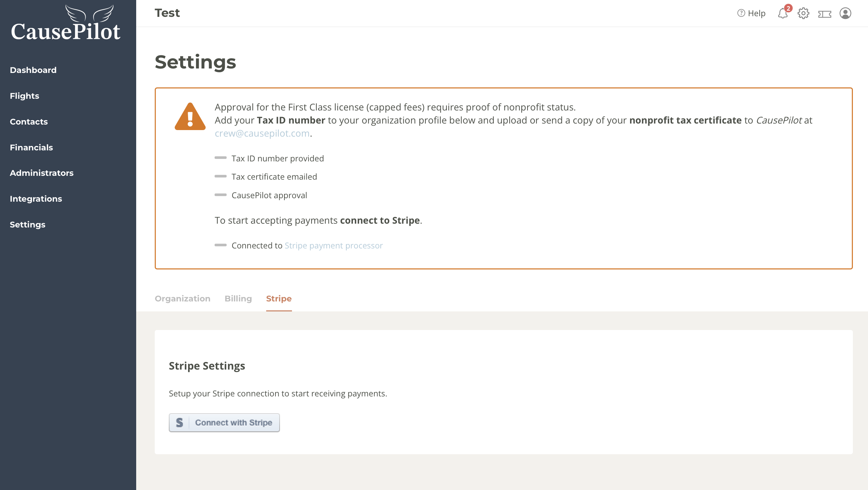Switch to the Organization tab
The height and width of the screenshot is (490, 868).
click(182, 299)
